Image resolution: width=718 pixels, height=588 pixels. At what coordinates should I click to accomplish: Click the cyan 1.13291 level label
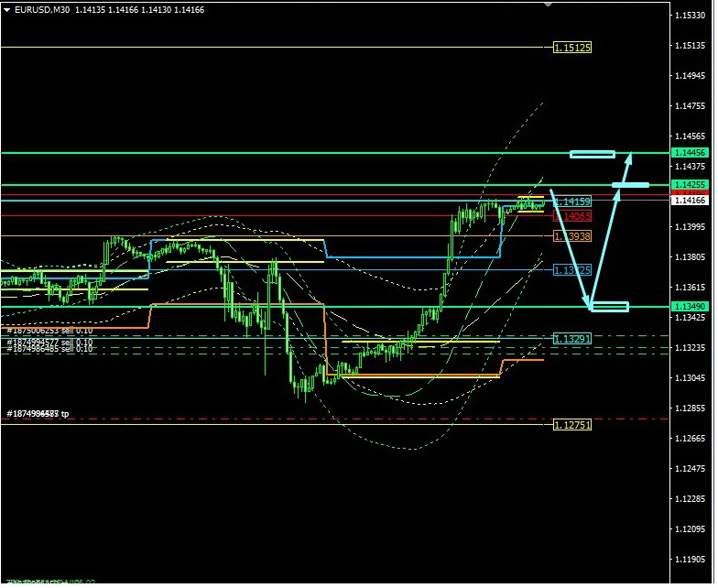pos(572,339)
